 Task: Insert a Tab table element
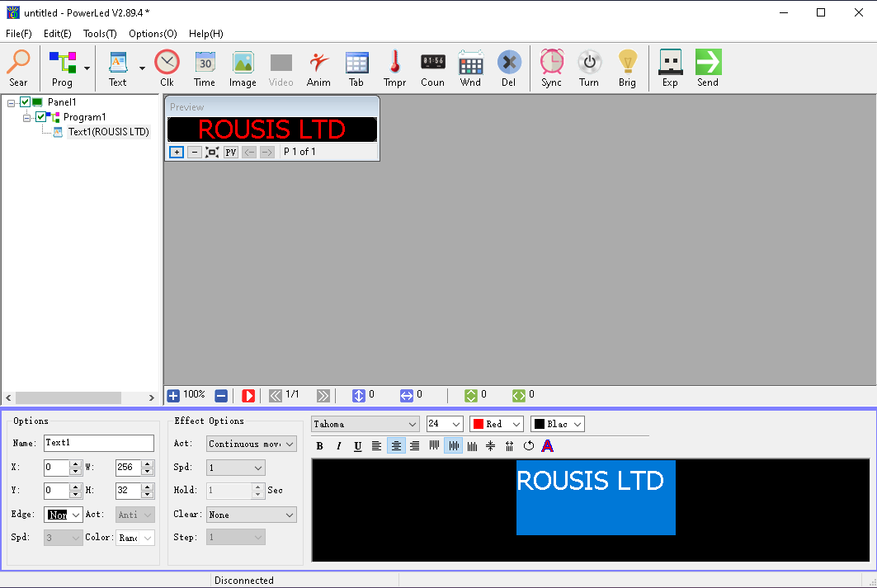(356, 68)
